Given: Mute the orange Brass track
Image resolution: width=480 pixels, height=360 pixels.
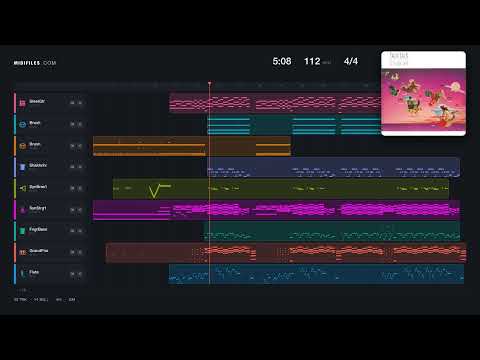Looking at the screenshot, I should point(72,146).
